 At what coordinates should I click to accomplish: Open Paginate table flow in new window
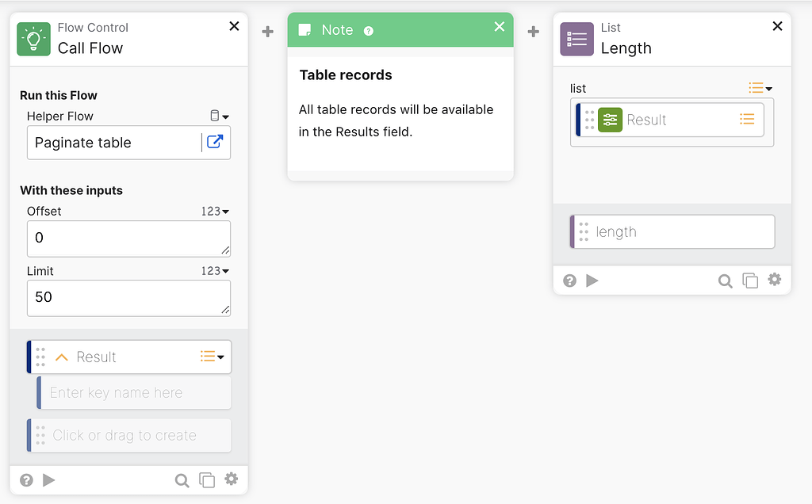[215, 143]
